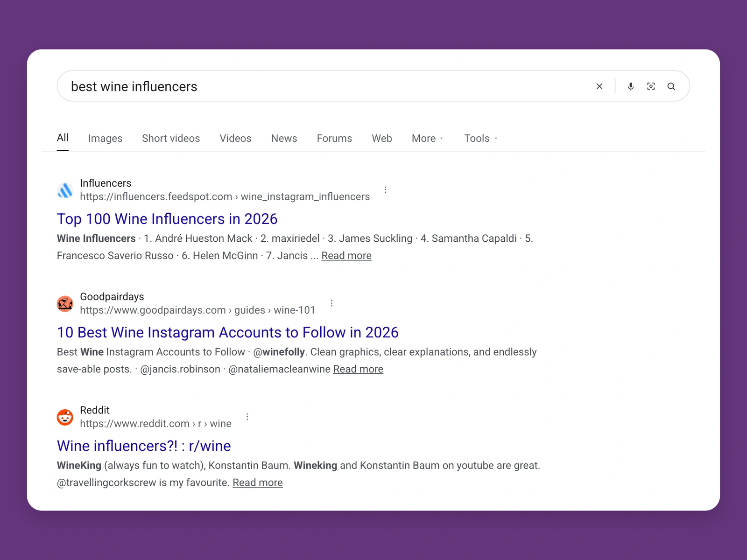Select the All results tab

click(x=63, y=138)
